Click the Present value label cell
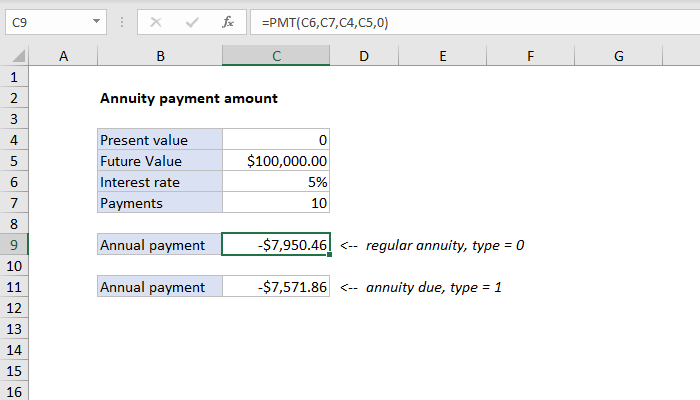 point(160,140)
